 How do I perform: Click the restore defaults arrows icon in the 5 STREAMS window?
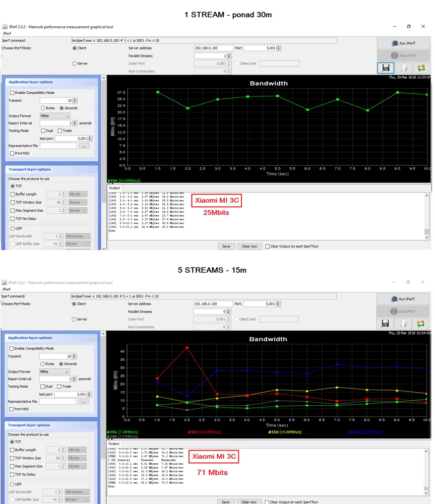421,323
